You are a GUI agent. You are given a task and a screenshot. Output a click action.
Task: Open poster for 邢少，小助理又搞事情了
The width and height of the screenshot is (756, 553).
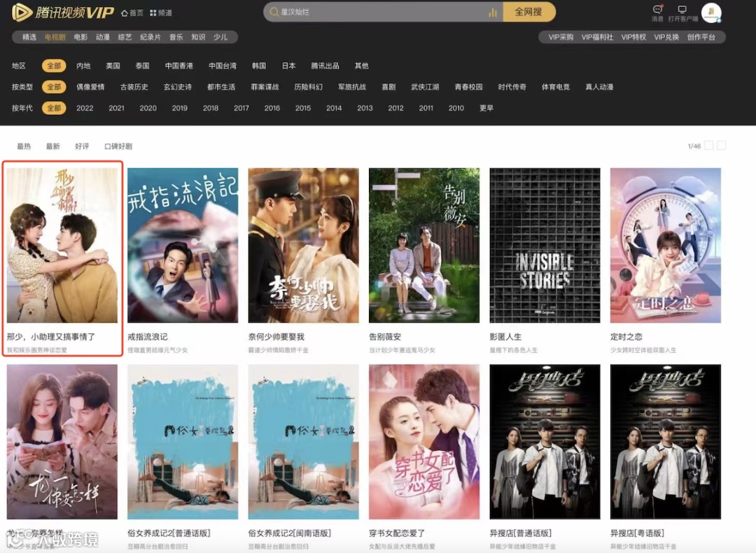click(62, 246)
